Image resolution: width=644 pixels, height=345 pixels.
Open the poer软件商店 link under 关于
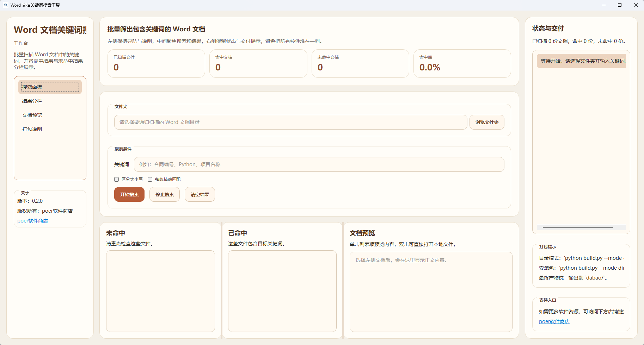[x=32, y=221]
